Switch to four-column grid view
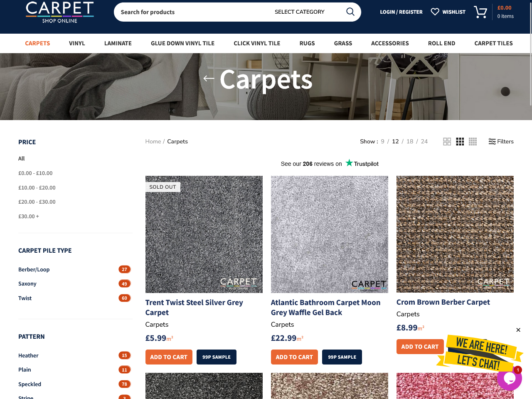The width and height of the screenshot is (532, 399). click(473, 142)
